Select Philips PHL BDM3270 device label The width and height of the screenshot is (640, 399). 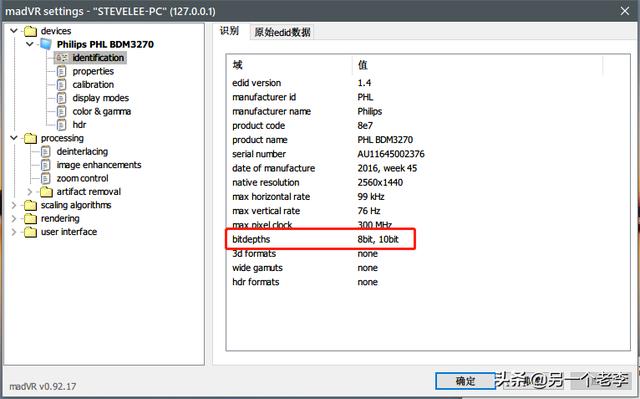[x=105, y=44]
